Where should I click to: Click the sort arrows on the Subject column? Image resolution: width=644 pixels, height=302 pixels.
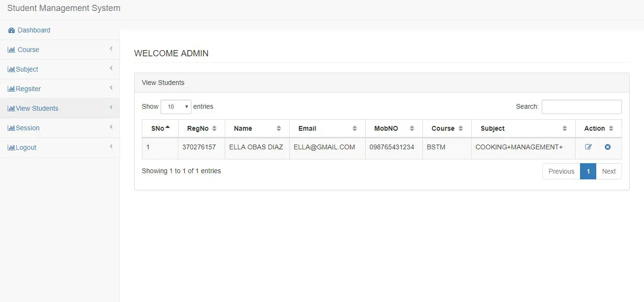(x=565, y=128)
